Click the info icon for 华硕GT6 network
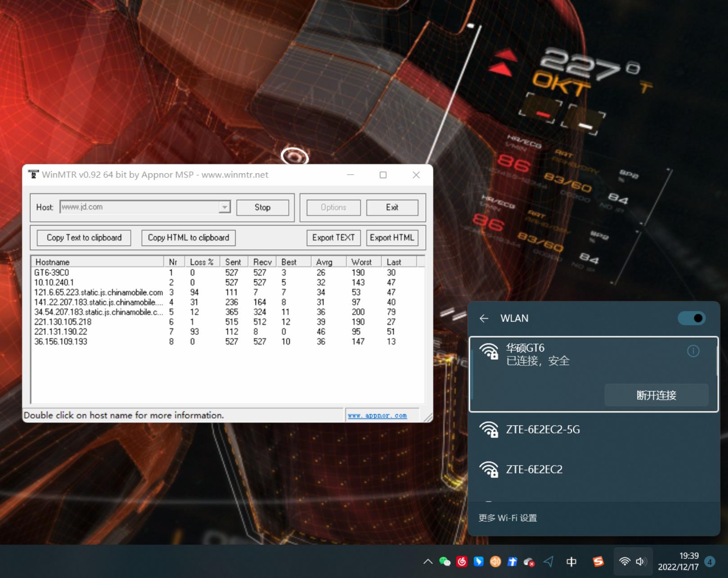 (693, 351)
